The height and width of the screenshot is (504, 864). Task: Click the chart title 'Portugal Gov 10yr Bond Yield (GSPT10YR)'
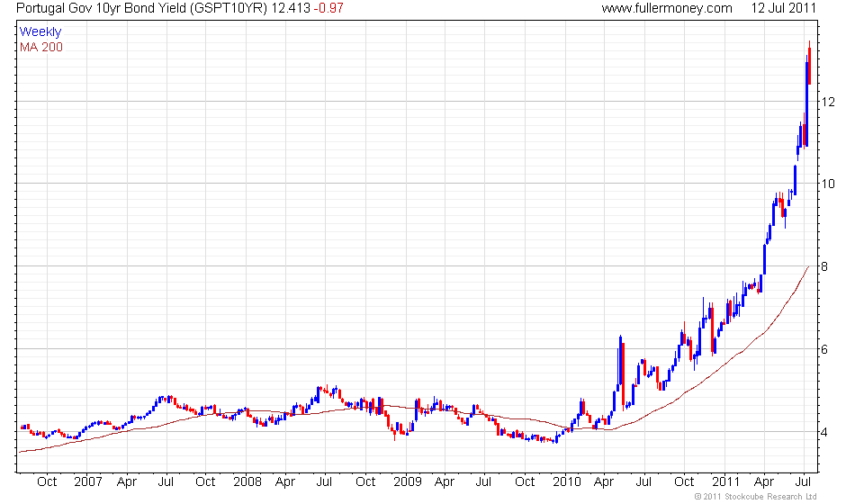(x=141, y=8)
